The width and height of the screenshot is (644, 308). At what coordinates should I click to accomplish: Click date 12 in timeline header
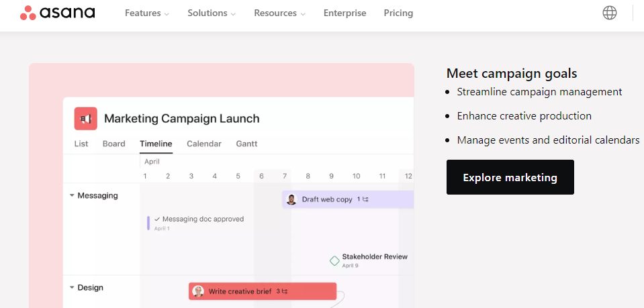pos(408,176)
